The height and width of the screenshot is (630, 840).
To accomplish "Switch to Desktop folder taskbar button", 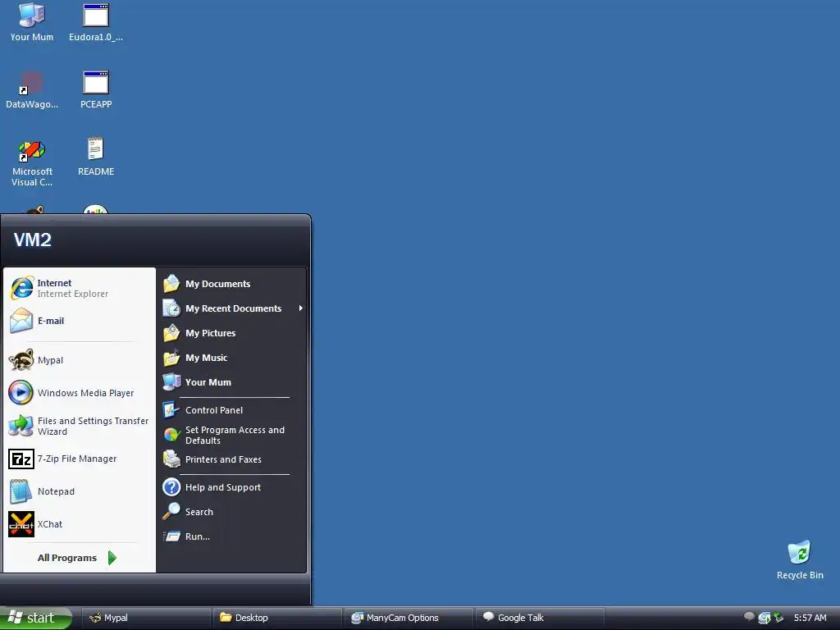I will coord(277,618).
